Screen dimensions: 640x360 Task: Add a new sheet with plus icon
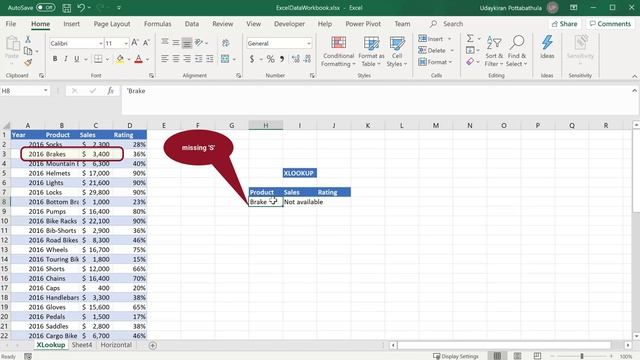153,345
